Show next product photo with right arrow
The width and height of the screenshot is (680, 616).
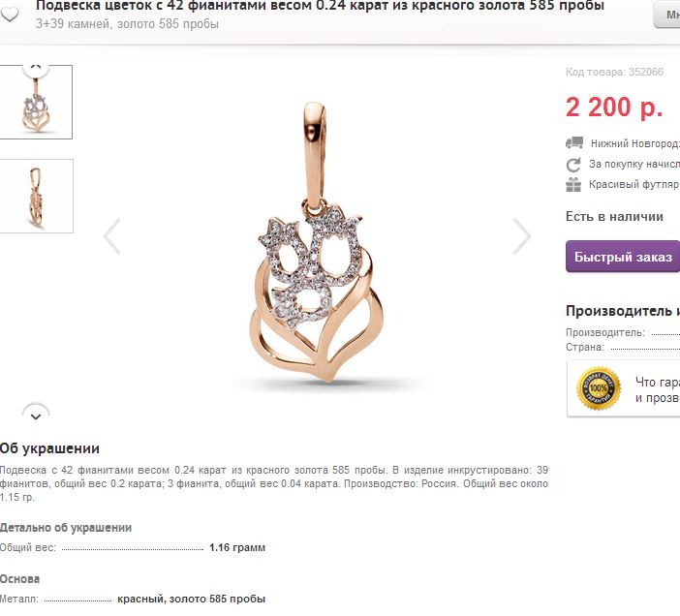521,236
